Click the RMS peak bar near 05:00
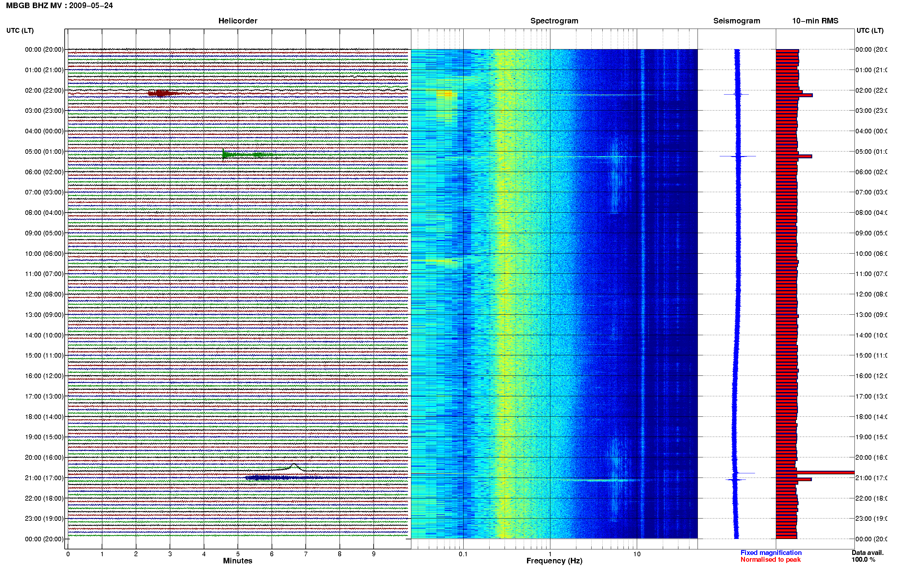924x578 pixels. click(x=794, y=156)
